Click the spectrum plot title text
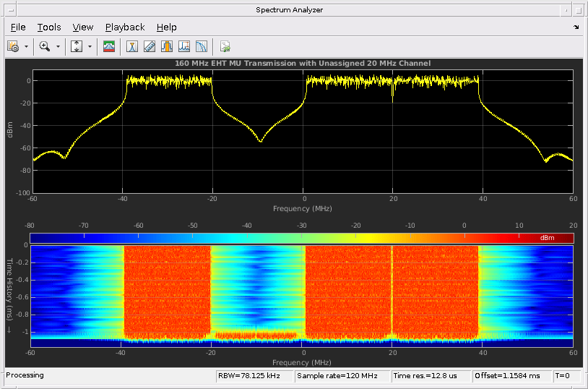 303,64
